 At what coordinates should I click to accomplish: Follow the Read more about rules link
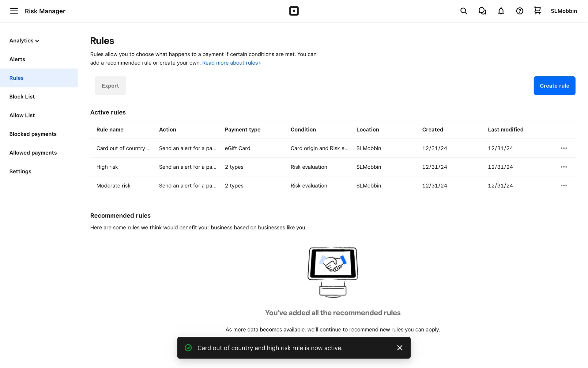231,63
